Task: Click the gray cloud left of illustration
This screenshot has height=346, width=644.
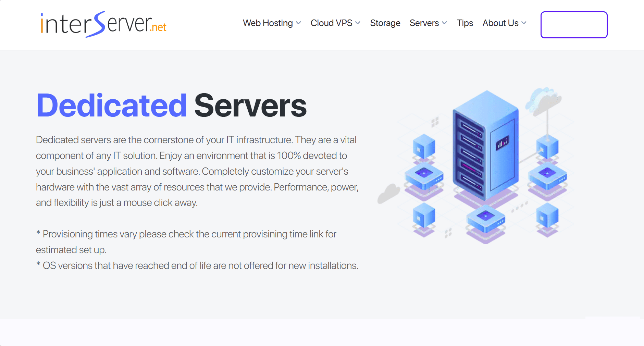Action: (388, 194)
